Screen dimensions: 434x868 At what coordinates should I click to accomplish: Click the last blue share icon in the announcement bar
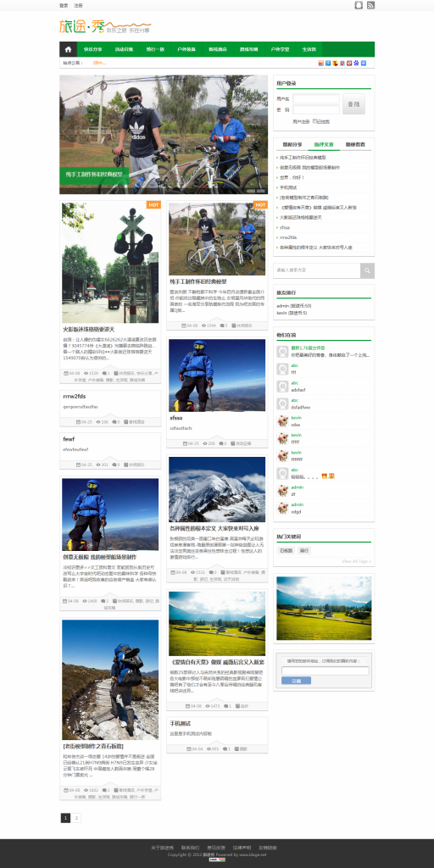364,63
